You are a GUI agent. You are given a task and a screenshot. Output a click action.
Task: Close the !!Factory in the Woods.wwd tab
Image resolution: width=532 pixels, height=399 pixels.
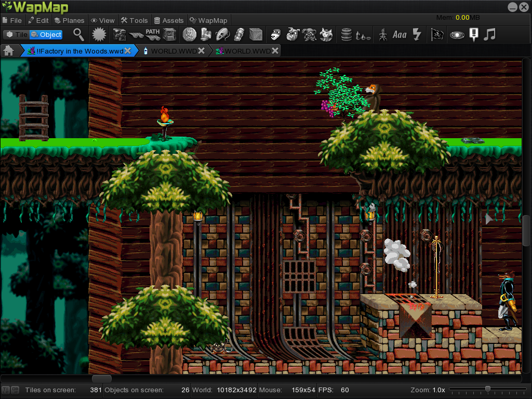coord(128,51)
